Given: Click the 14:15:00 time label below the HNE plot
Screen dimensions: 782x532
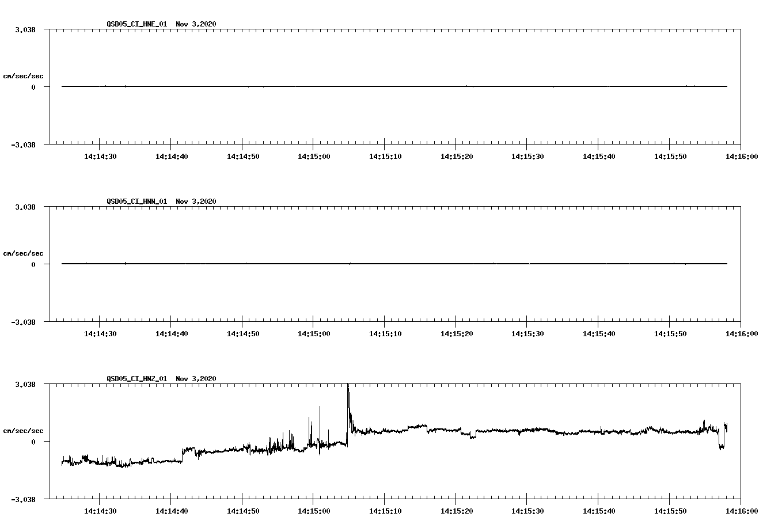Looking at the screenshot, I should [x=316, y=155].
